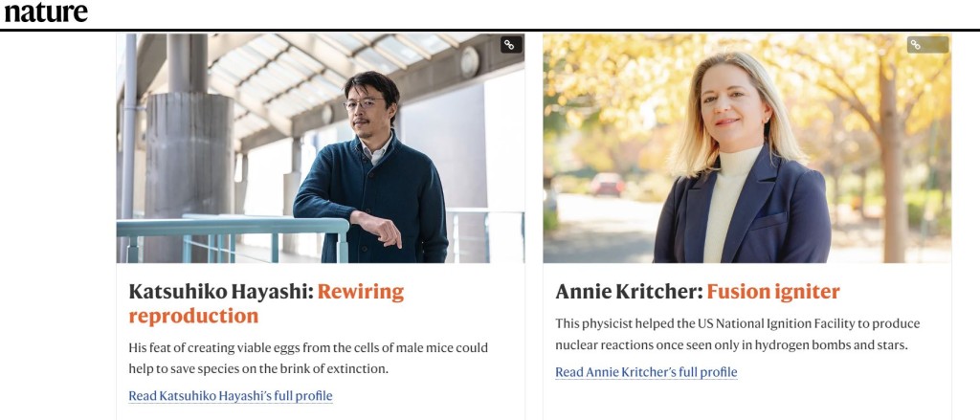Click the wall clock in Hayashi's photo
The width and height of the screenshot is (980, 420).
pyautogui.click(x=469, y=62)
